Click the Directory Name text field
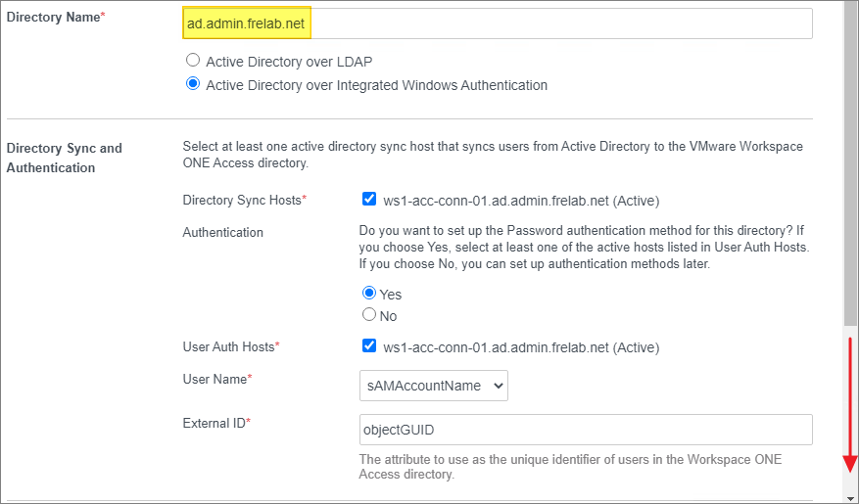 (497, 23)
